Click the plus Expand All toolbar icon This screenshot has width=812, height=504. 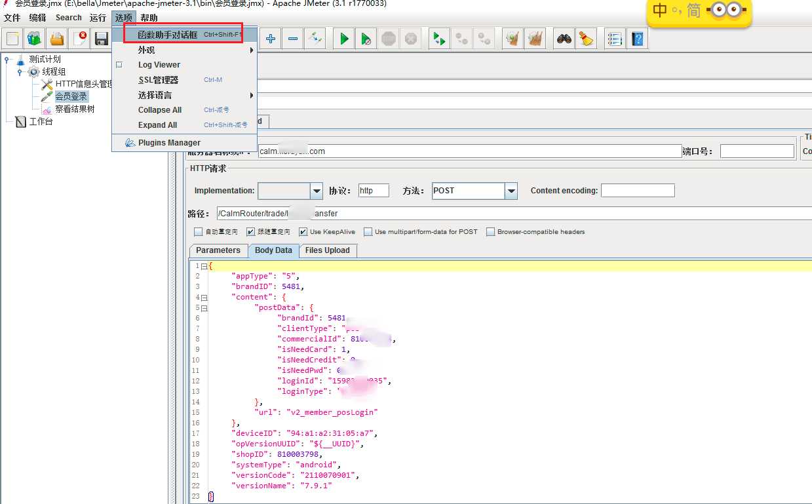270,39
